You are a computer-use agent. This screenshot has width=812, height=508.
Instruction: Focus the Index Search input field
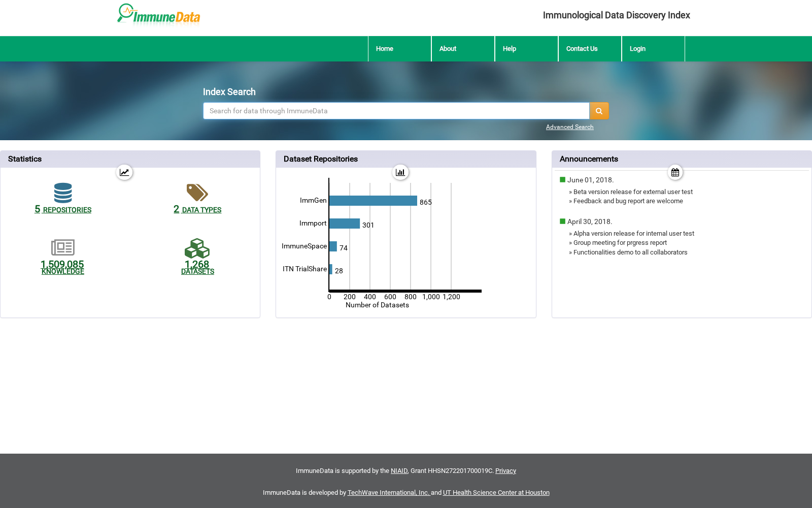coord(396,111)
